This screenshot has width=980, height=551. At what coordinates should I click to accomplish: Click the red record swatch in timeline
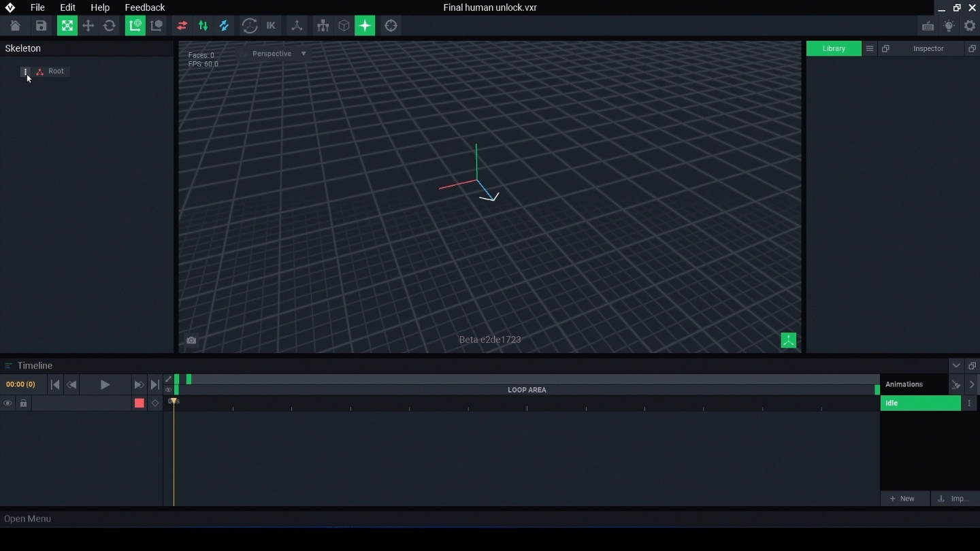pyautogui.click(x=139, y=403)
